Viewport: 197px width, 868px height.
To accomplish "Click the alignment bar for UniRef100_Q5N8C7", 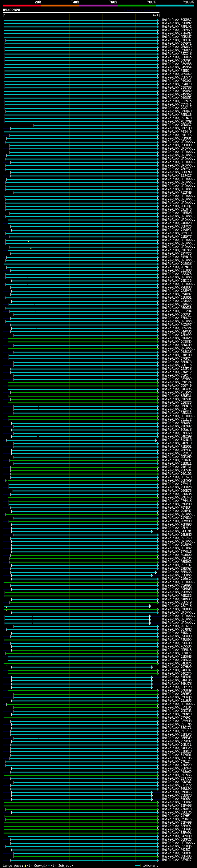I will [x=96, y=125].
